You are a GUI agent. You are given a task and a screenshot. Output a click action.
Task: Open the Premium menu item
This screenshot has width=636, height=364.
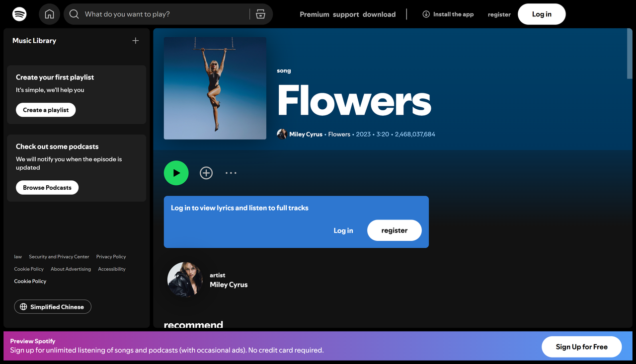click(x=314, y=14)
